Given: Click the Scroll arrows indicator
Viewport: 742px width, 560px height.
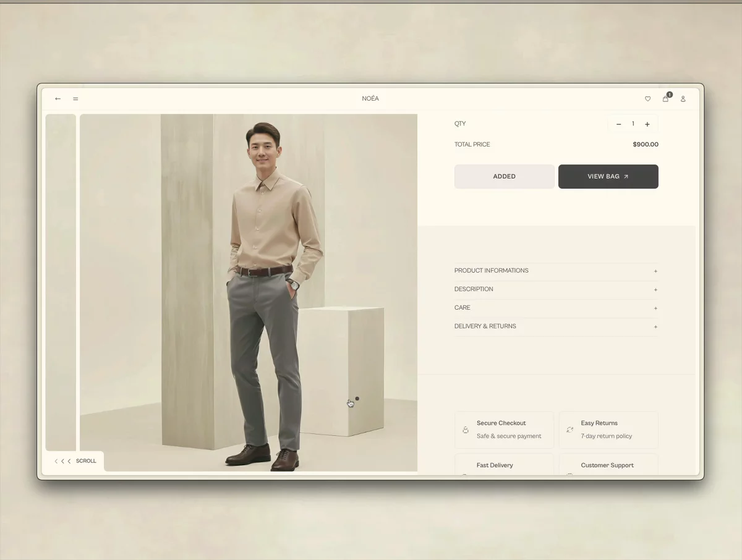Looking at the screenshot, I should 74,461.
